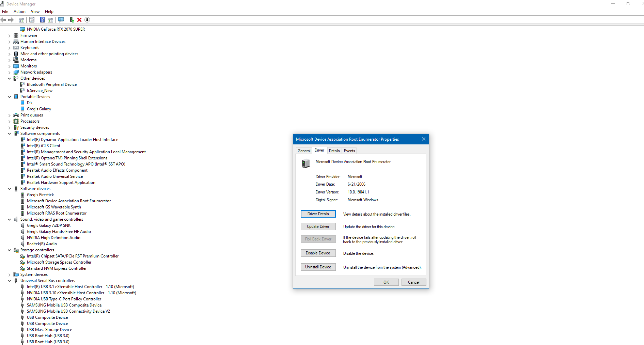Click the USB Mass Storage Device icon
The image size is (644, 345).
pyautogui.click(x=22, y=330)
